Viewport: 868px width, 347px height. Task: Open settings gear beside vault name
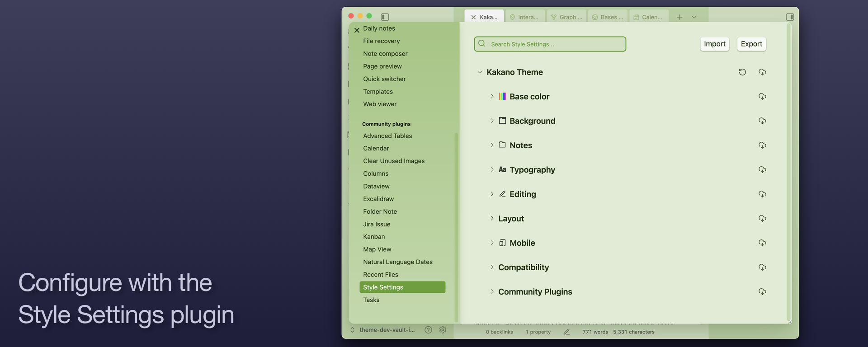click(x=443, y=330)
